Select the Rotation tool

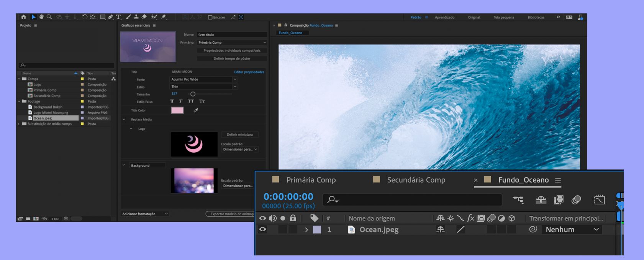(85, 17)
